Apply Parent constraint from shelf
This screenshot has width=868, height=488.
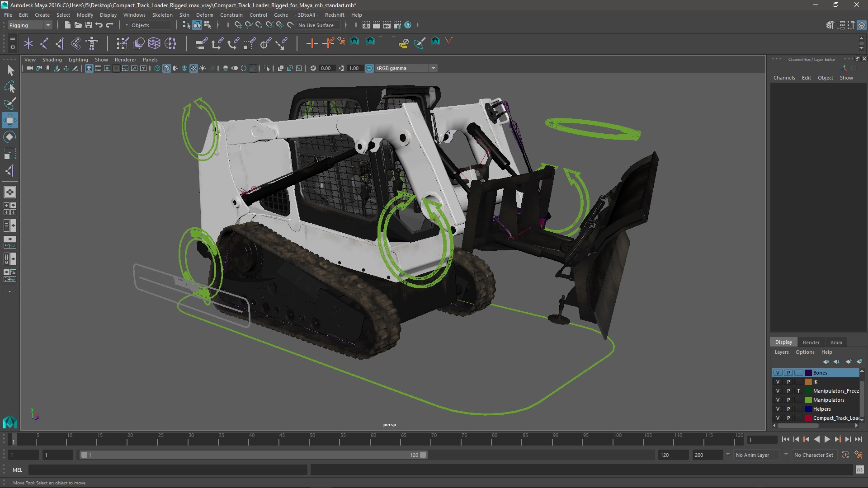[201, 43]
